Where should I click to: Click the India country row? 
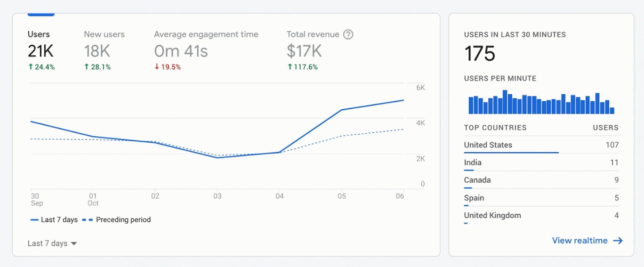(x=541, y=163)
